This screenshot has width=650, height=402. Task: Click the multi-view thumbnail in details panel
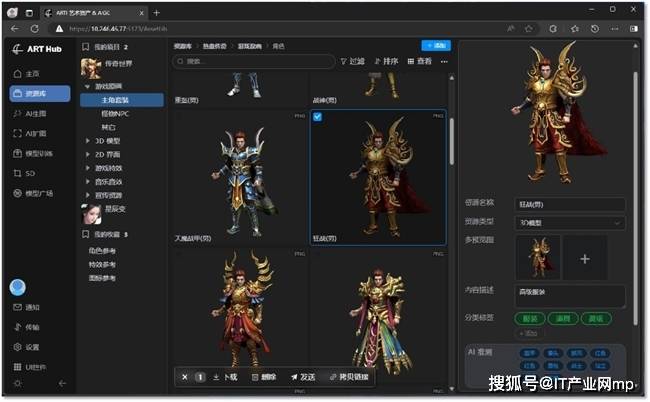(538, 258)
